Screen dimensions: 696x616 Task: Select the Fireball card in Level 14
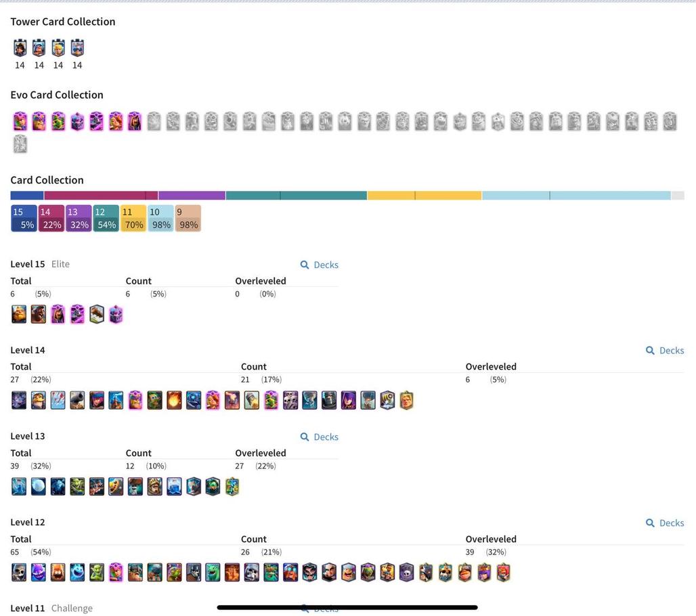coord(174,400)
